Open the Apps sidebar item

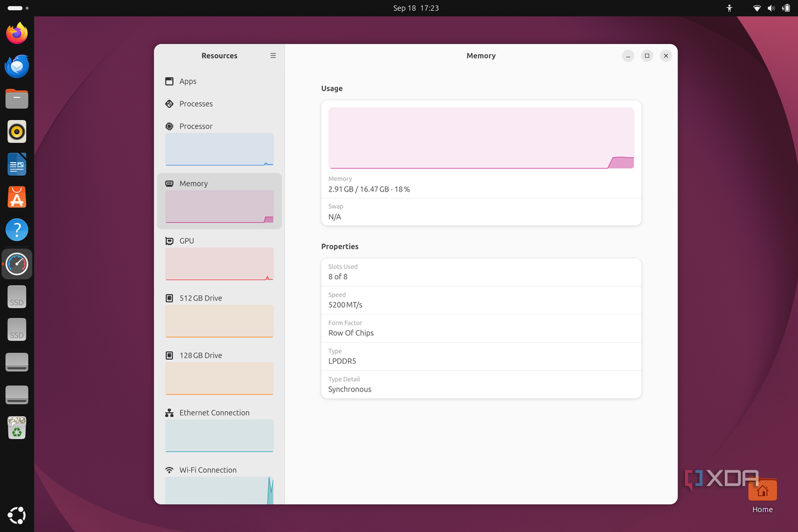pos(219,81)
